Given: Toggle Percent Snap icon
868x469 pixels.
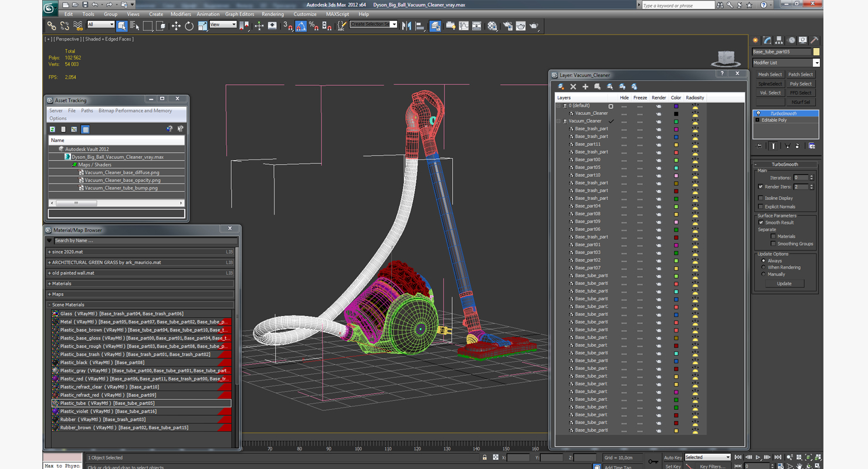Looking at the screenshot, I should (x=314, y=26).
